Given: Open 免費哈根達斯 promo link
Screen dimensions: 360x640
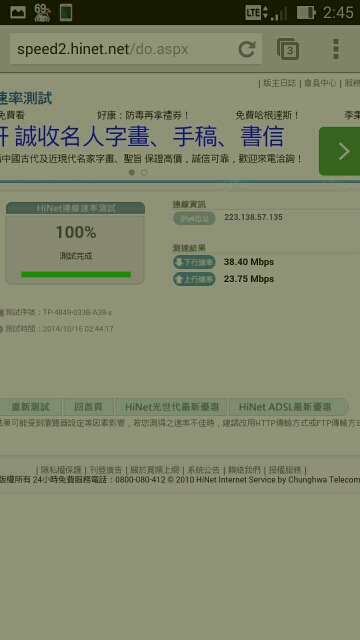Looking at the screenshot, I should 267,116.
